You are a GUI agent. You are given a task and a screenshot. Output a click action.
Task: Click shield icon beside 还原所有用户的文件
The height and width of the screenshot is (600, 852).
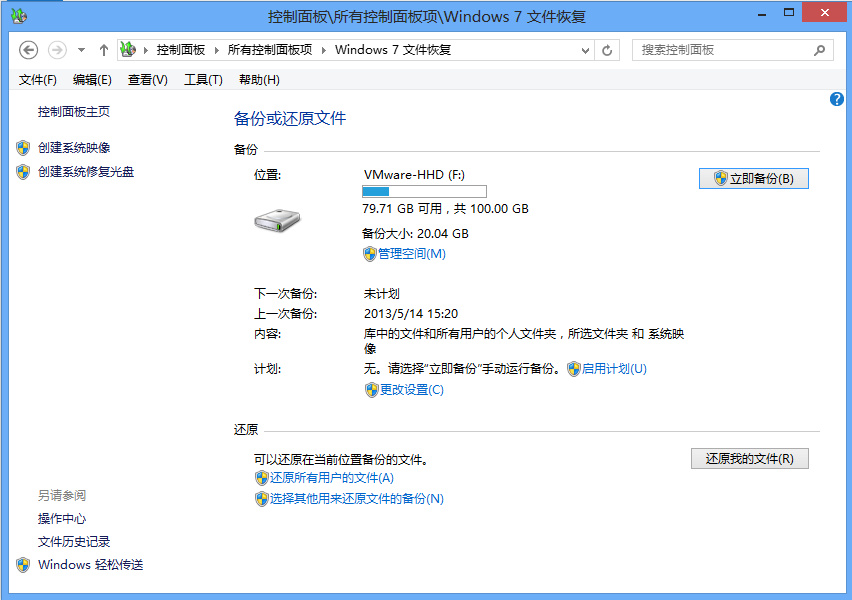coord(261,478)
